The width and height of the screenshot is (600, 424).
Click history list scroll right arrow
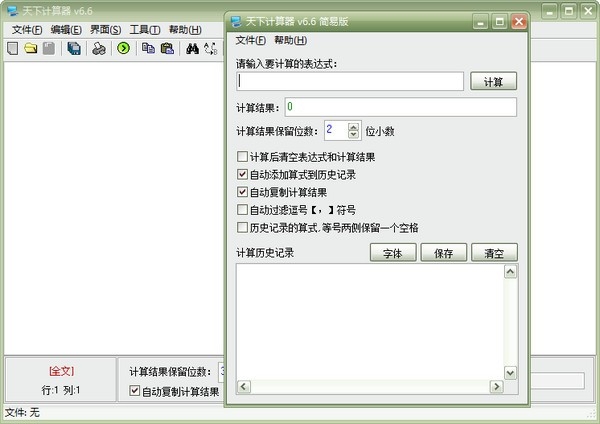[496, 386]
